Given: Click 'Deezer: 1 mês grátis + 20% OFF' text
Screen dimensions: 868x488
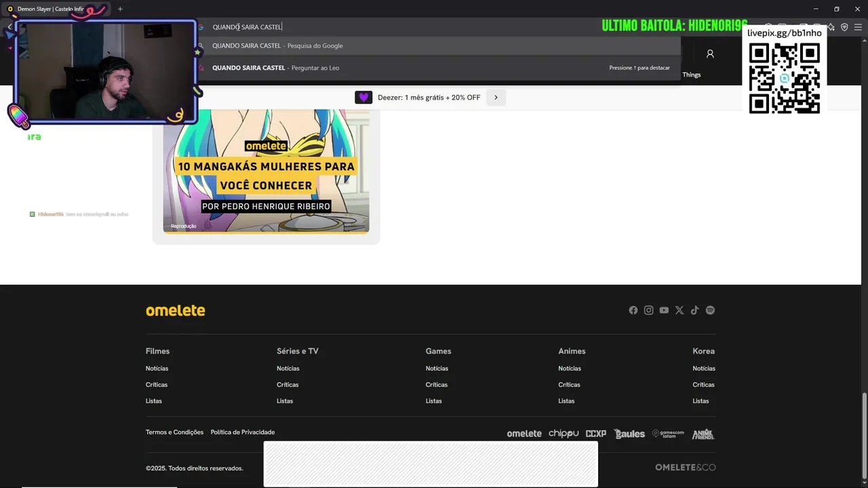Looking at the screenshot, I should (429, 98).
